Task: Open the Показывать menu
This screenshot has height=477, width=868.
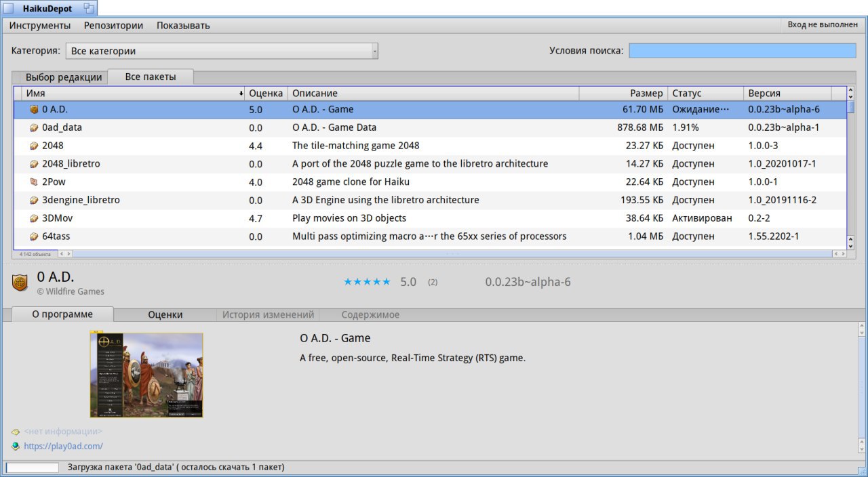Action: click(x=183, y=26)
